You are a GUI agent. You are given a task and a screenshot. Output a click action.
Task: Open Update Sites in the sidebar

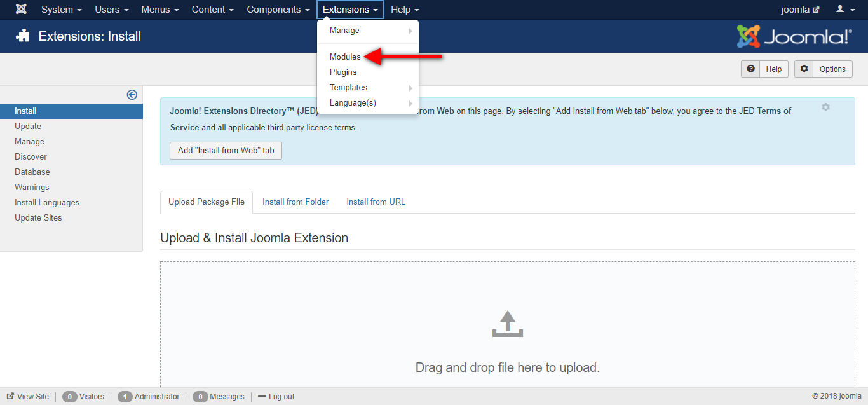click(38, 217)
